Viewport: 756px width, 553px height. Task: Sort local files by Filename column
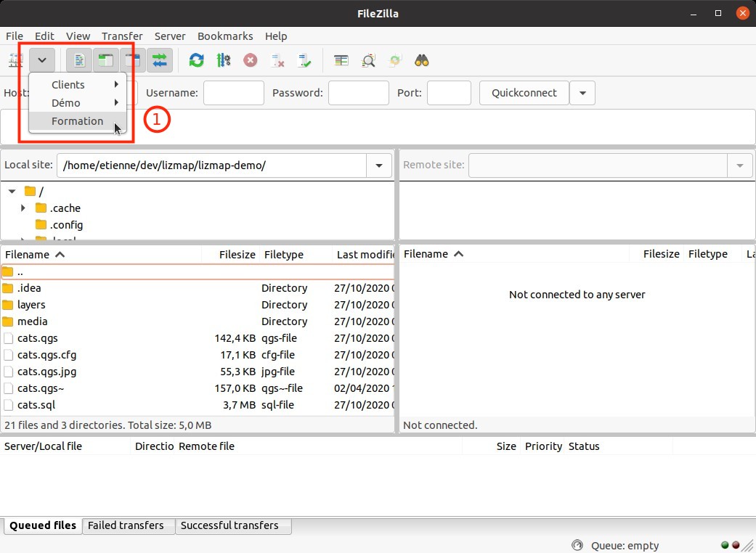point(100,254)
